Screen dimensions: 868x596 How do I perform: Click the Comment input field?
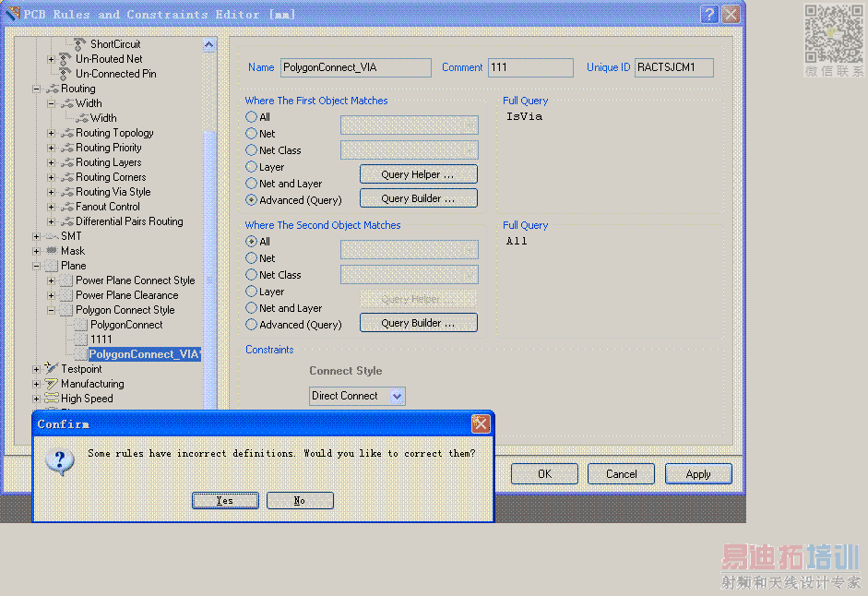(x=531, y=67)
